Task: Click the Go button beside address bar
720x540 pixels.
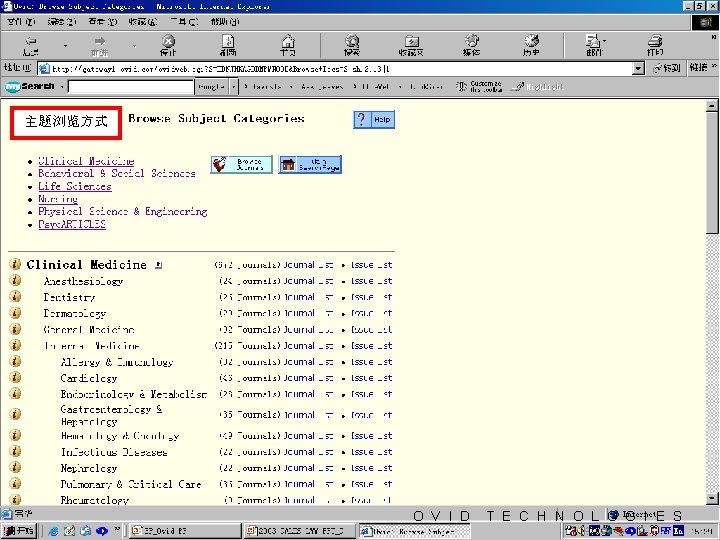Action: 667,68
